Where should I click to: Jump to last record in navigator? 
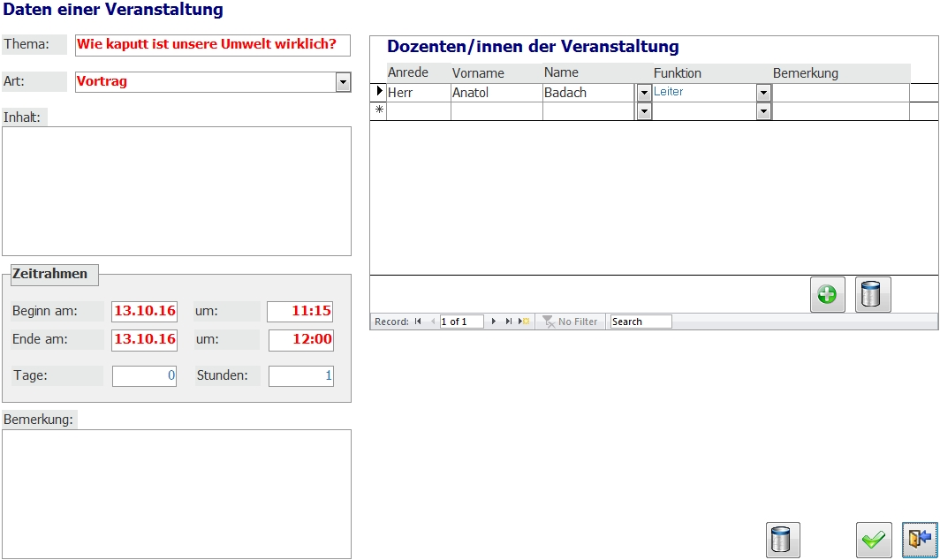click(x=509, y=322)
